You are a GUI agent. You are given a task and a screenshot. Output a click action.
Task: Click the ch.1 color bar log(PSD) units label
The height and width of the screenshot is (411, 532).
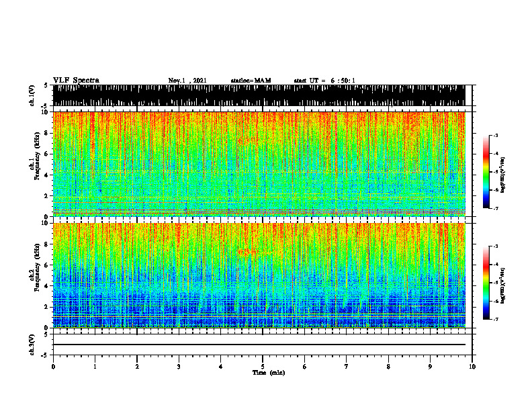pyautogui.click(x=503, y=175)
